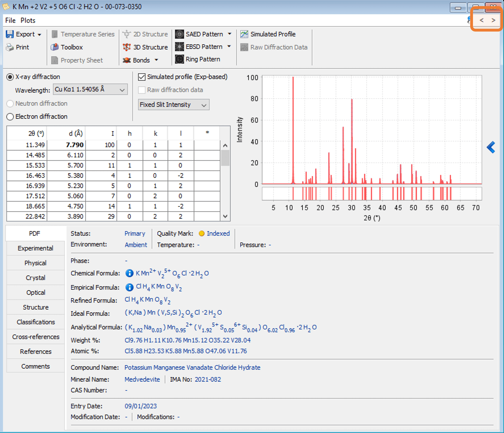The image size is (504, 433).
Task: Open the Wavelength Cu Kα1 dropdown
Action: pyautogui.click(x=90, y=90)
